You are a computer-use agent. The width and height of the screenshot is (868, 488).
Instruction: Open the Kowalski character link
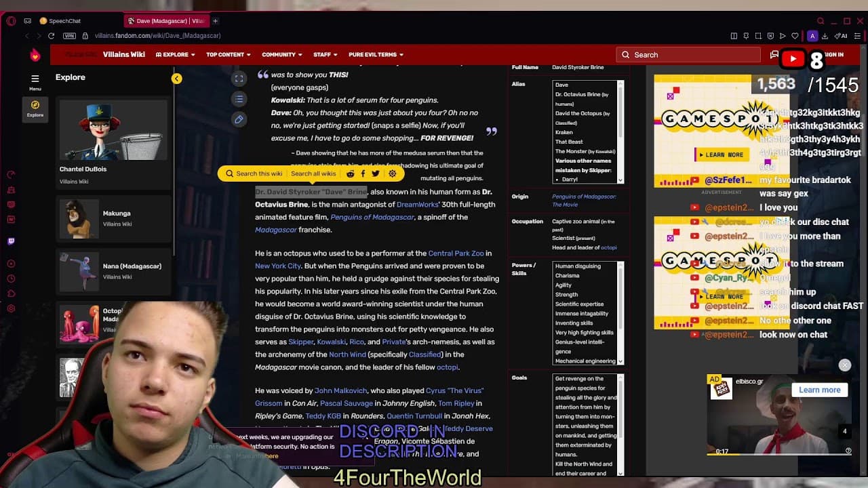(332, 342)
